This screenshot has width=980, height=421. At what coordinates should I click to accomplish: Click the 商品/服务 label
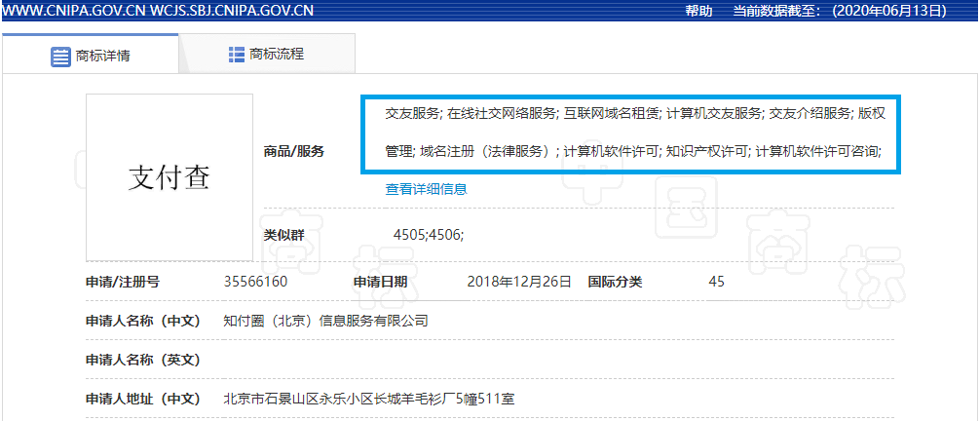[x=294, y=151]
